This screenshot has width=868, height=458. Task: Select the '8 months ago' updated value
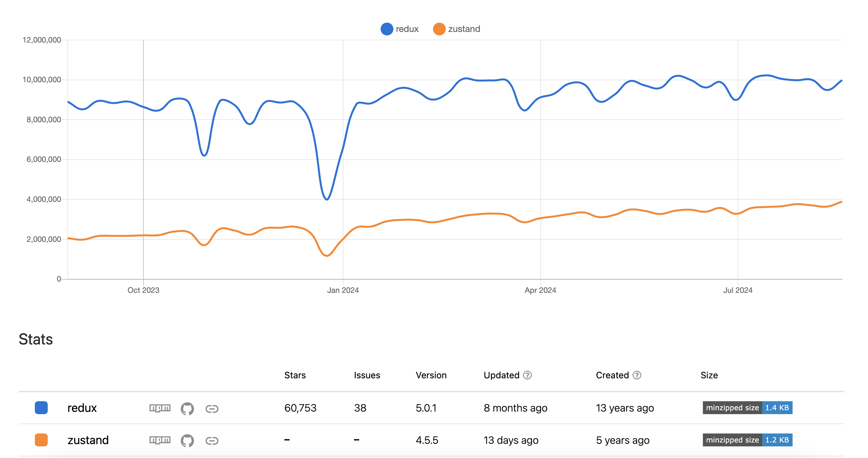tap(516, 408)
